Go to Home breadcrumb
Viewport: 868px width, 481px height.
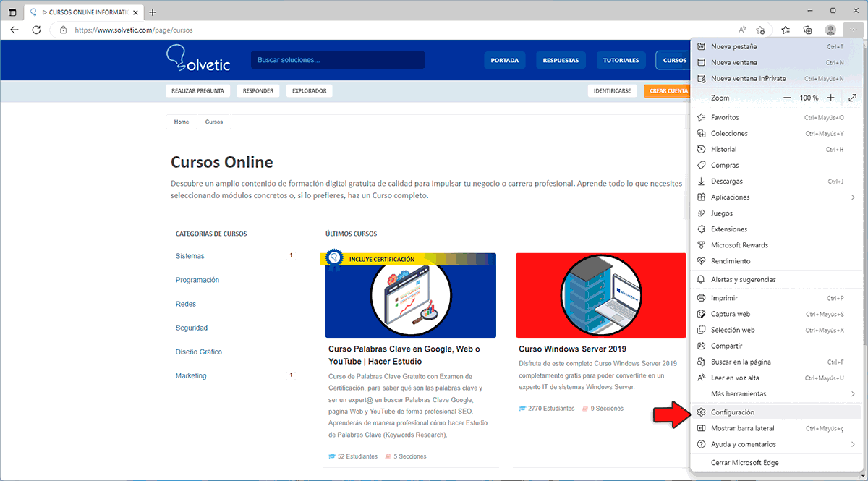182,122
